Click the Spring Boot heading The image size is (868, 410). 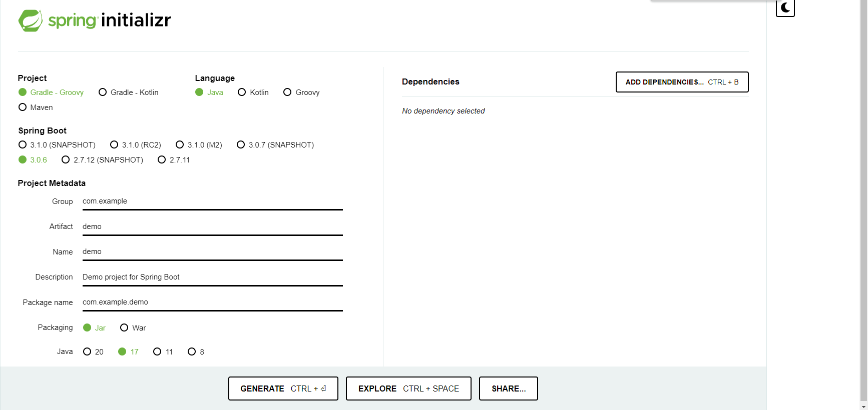click(42, 130)
